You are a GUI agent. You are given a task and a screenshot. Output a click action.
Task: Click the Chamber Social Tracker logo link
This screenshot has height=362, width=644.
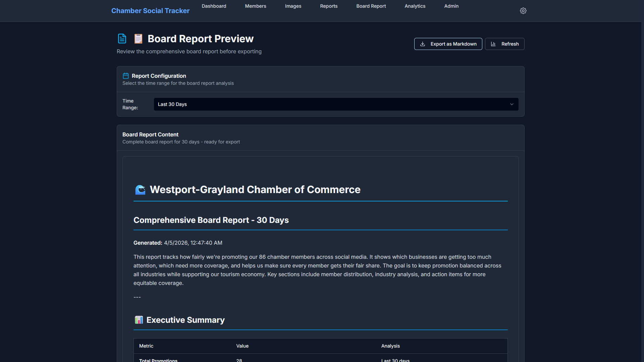(x=150, y=11)
